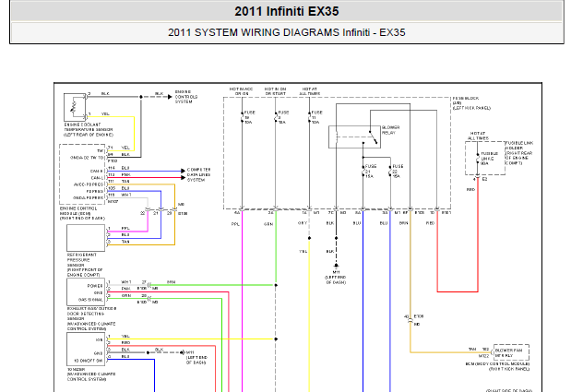
Task: Click the Engine Control Module (ECM) label
Action: (x=82, y=213)
